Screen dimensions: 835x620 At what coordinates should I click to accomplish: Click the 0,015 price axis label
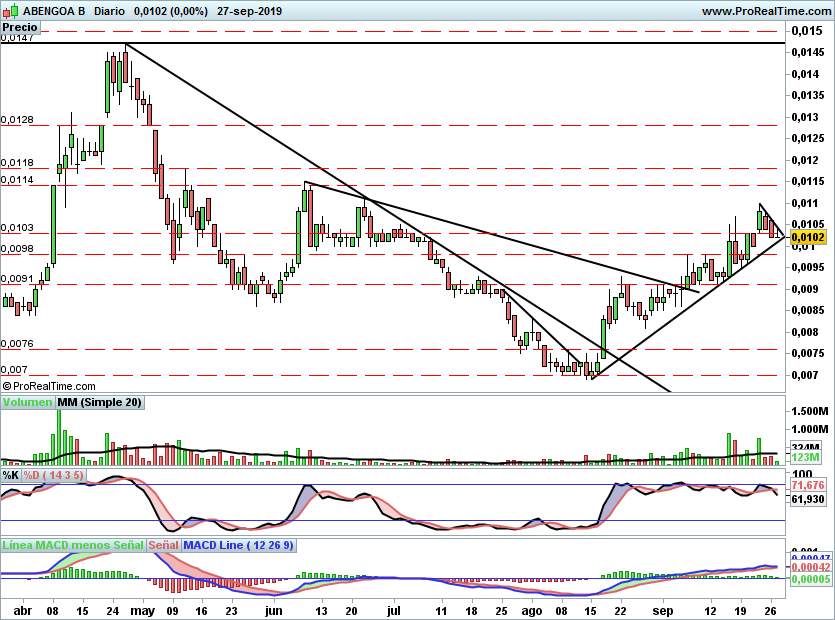[807, 31]
